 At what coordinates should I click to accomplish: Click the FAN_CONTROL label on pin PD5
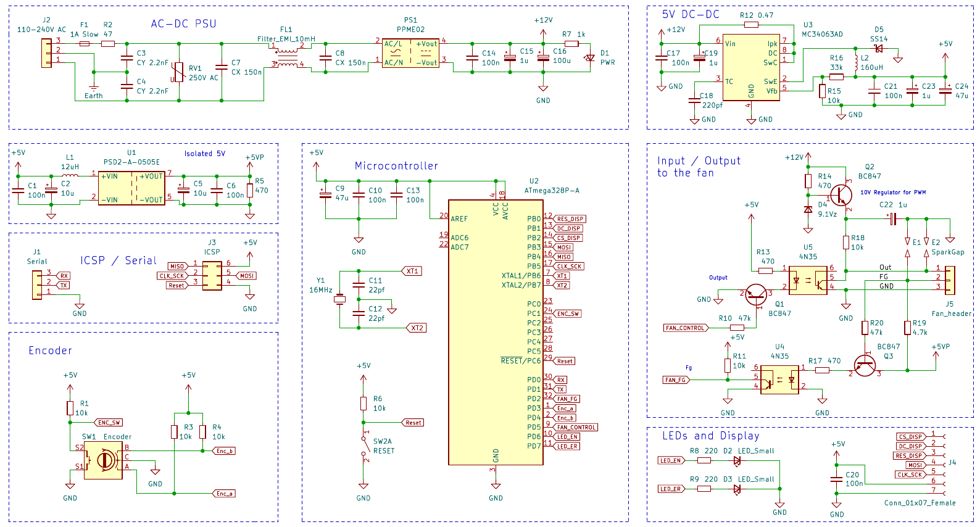[576, 427]
